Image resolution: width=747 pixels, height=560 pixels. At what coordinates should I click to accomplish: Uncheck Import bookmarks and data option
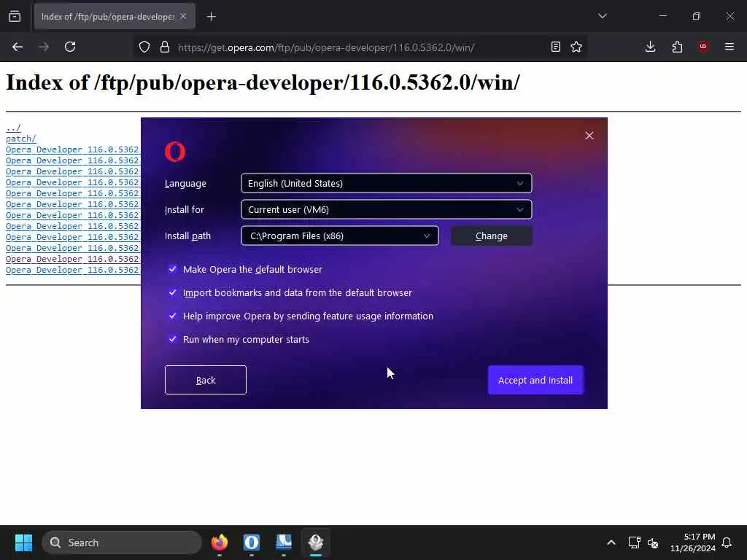pyautogui.click(x=172, y=292)
